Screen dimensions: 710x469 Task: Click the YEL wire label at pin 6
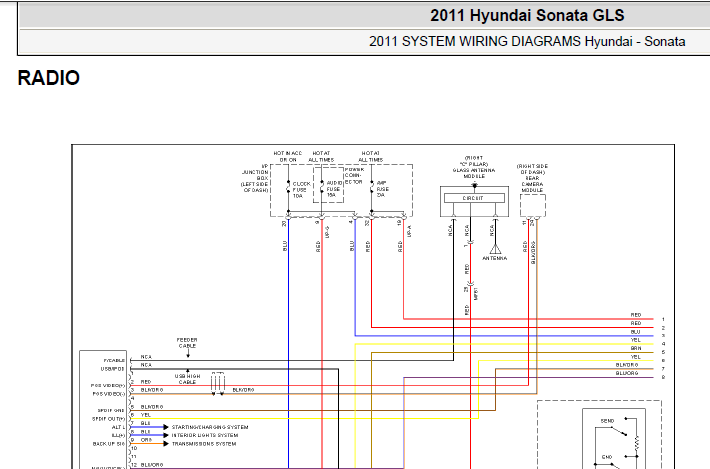146,415
